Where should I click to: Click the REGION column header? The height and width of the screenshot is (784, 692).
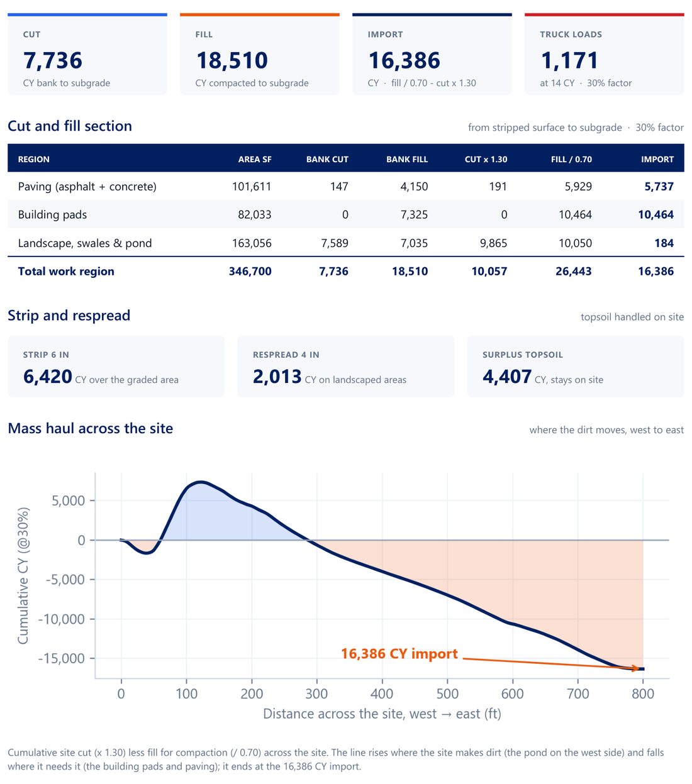click(x=34, y=159)
